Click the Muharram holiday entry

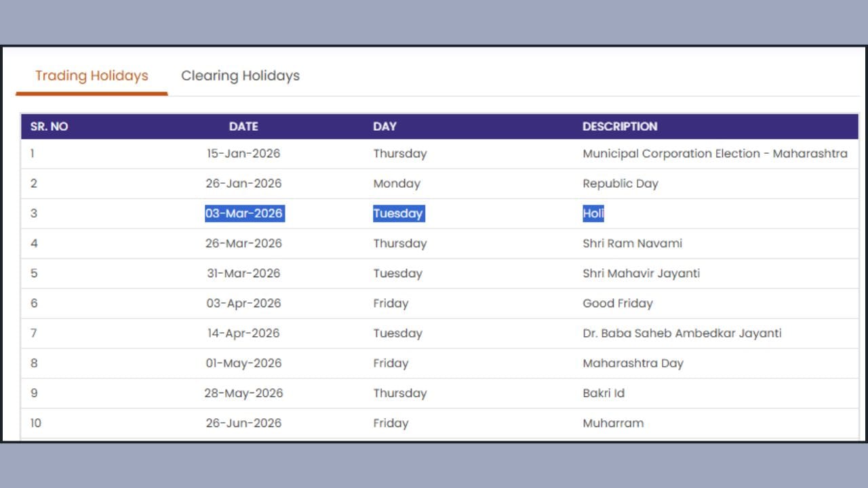pos(613,423)
